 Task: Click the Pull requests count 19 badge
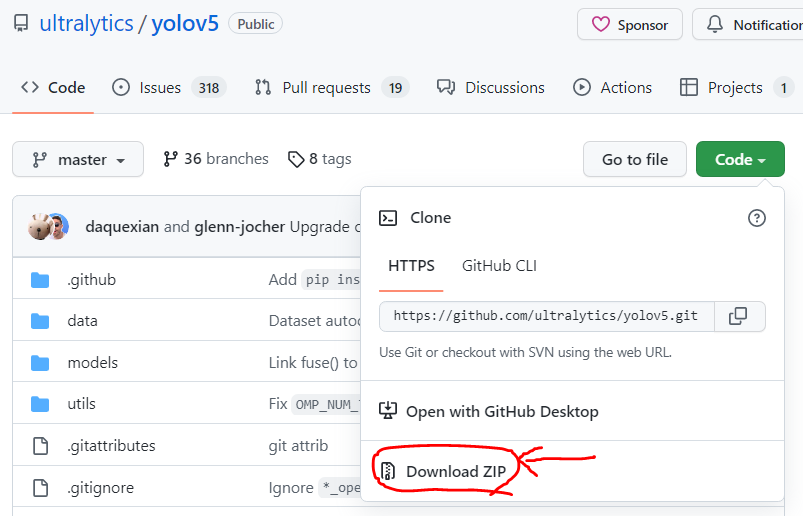(x=395, y=88)
